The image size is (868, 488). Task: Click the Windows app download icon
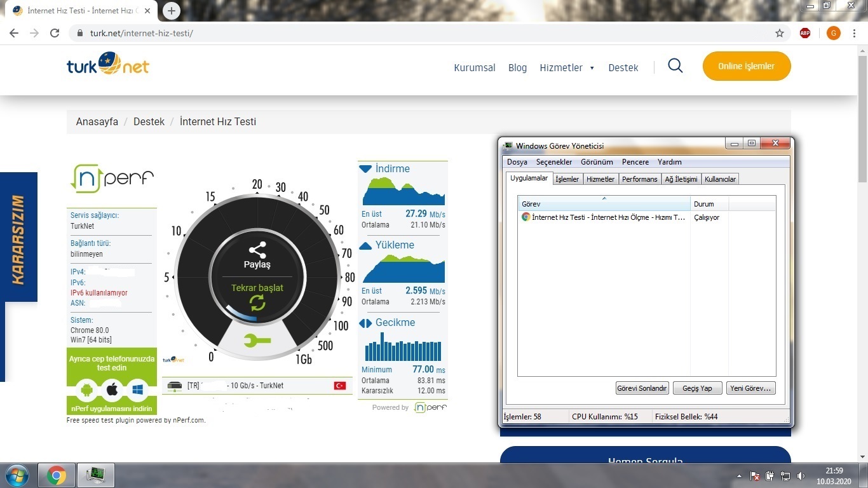point(137,390)
